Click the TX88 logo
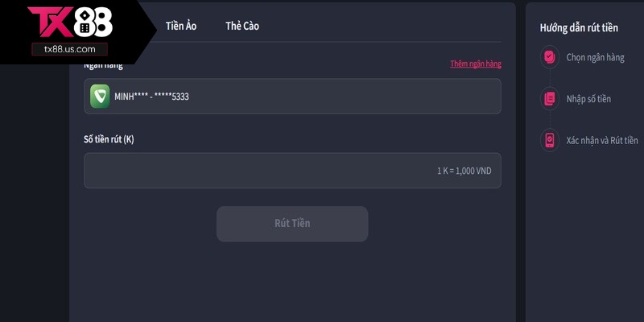Viewport: 644px width, 322px height. pos(70,23)
